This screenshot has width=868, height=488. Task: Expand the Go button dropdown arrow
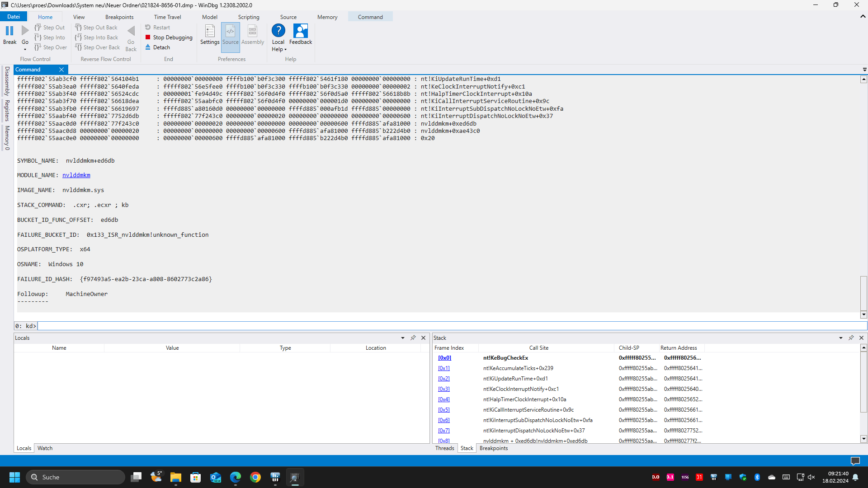[25, 49]
